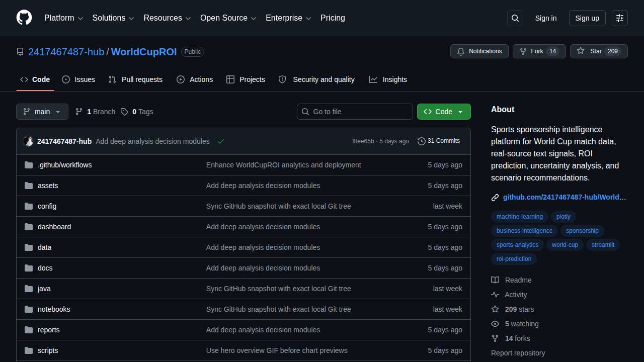Click the Sign in link
This screenshot has width=644, height=362.
click(x=546, y=18)
